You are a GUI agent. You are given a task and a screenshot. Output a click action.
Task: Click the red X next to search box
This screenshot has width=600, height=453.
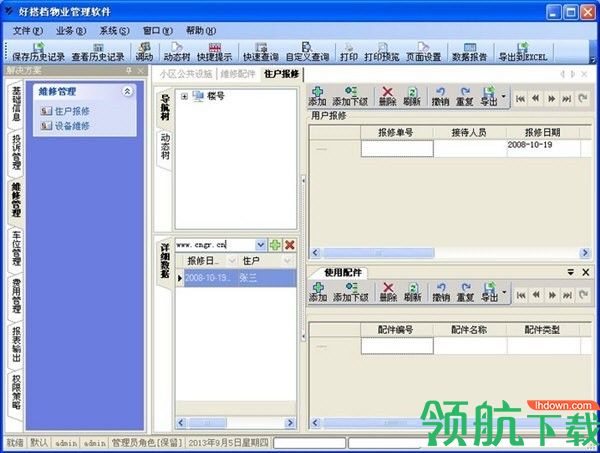pos(290,245)
